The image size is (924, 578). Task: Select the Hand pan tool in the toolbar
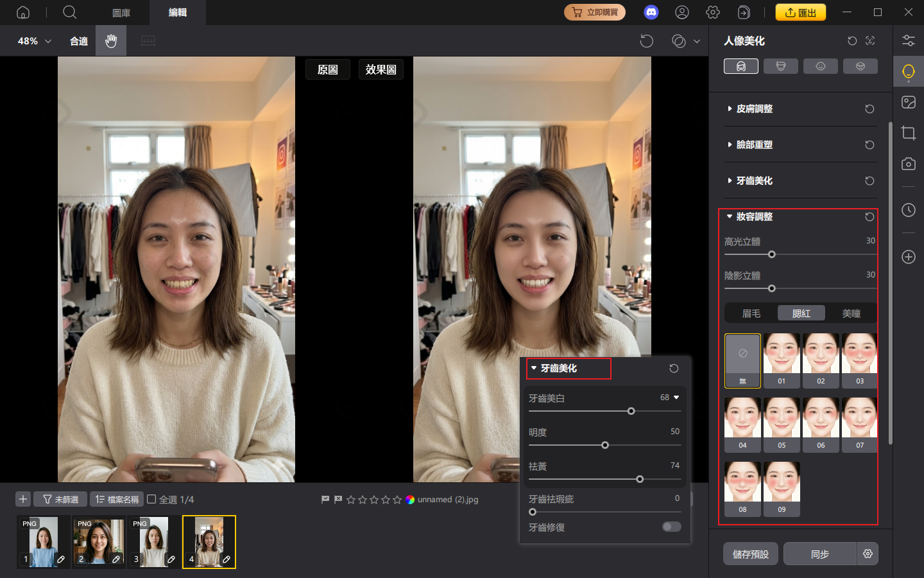point(110,40)
